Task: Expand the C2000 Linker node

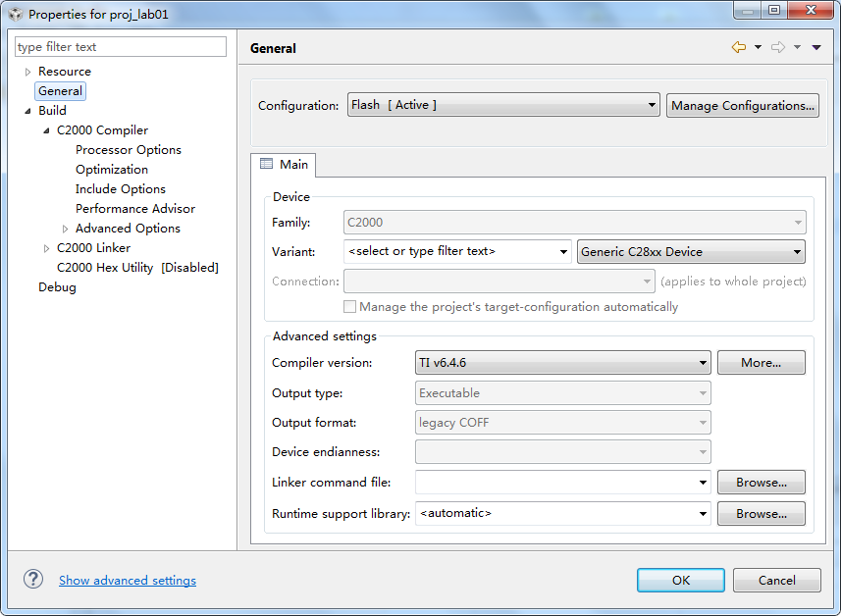Action: coord(46,248)
